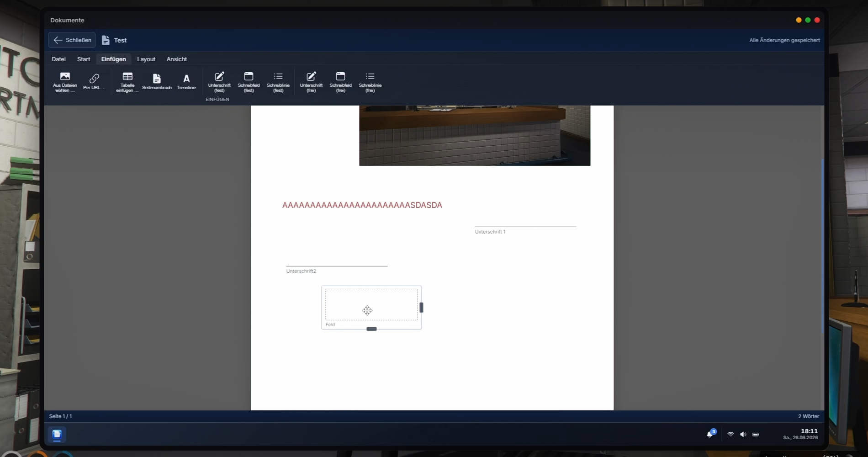Check the battery icon in taskbar
This screenshot has width=868, height=457.
click(756, 435)
